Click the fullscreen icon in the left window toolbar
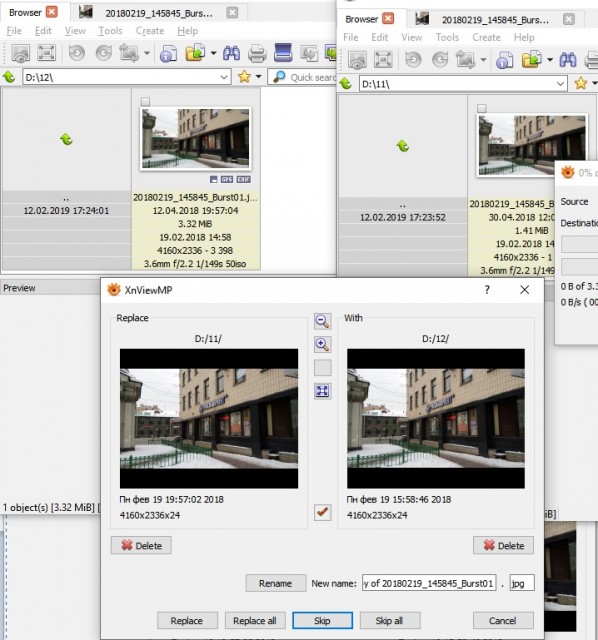The height and width of the screenshot is (640, 598). click(46, 53)
